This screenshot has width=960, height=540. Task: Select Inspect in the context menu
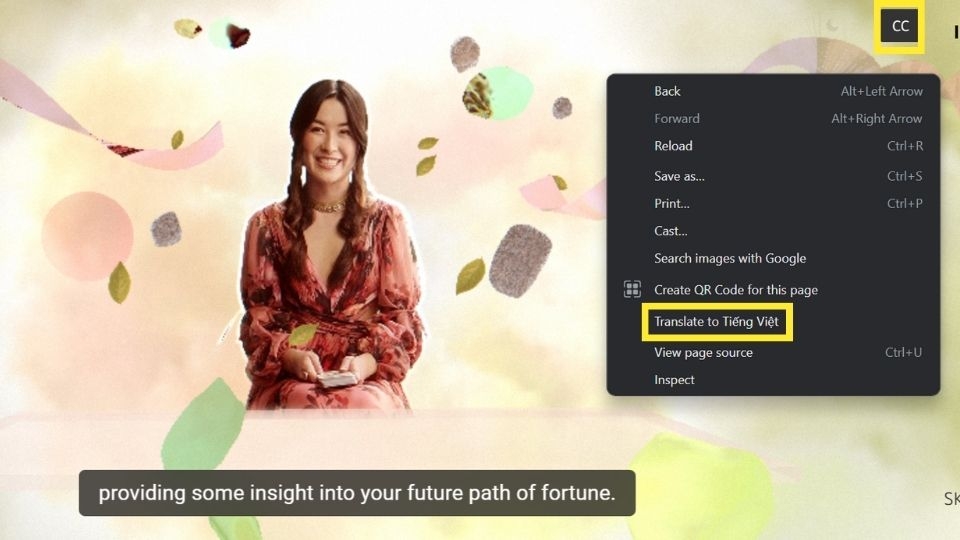pyautogui.click(x=773, y=380)
